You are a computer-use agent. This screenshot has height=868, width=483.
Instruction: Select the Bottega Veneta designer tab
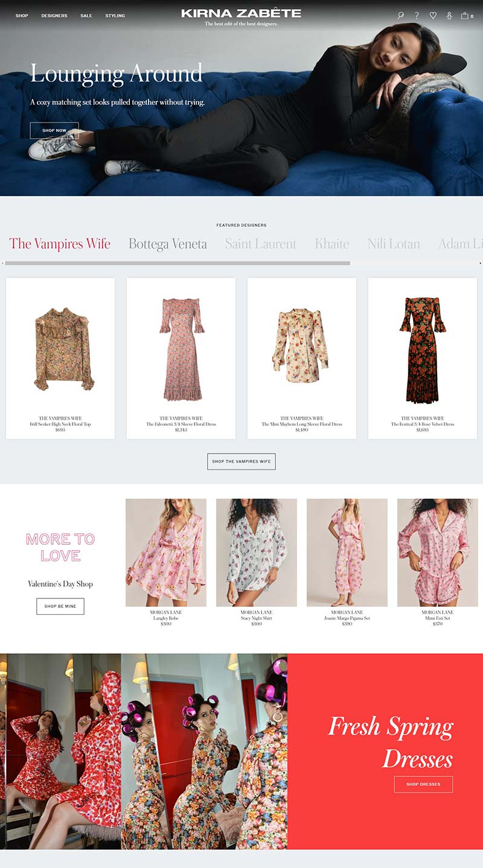coord(168,244)
